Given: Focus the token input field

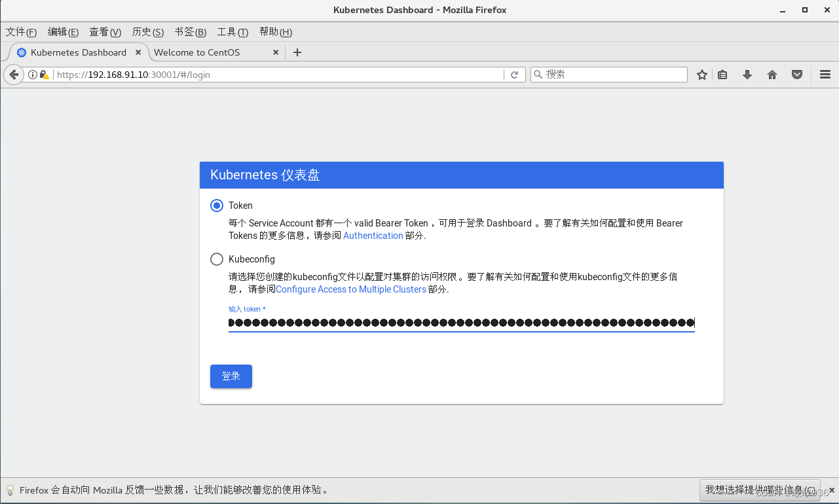Looking at the screenshot, I should [x=461, y=323].
